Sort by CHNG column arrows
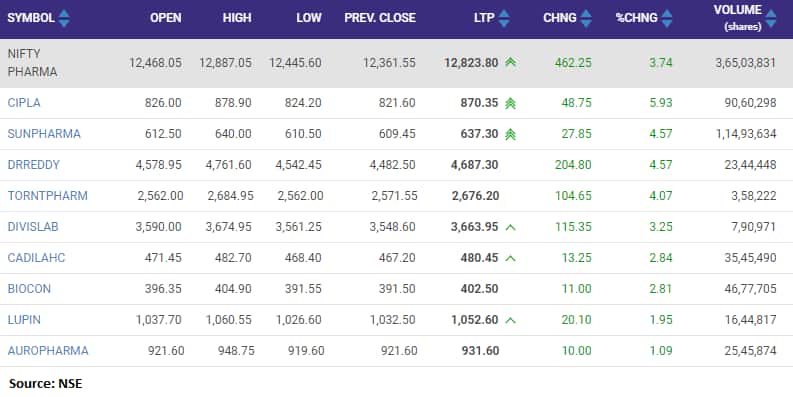 pyautogui.click(x=586, y=18)
